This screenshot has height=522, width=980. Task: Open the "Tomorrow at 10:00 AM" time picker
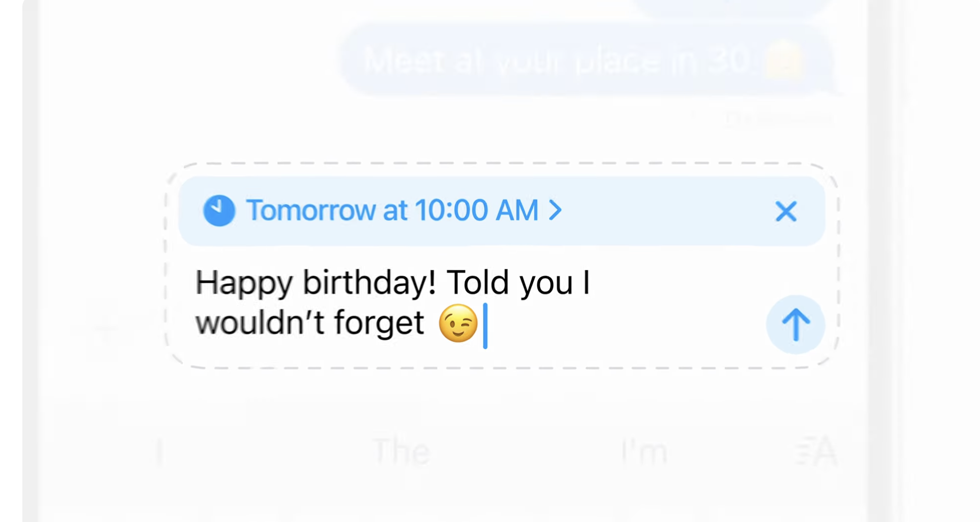392,210
